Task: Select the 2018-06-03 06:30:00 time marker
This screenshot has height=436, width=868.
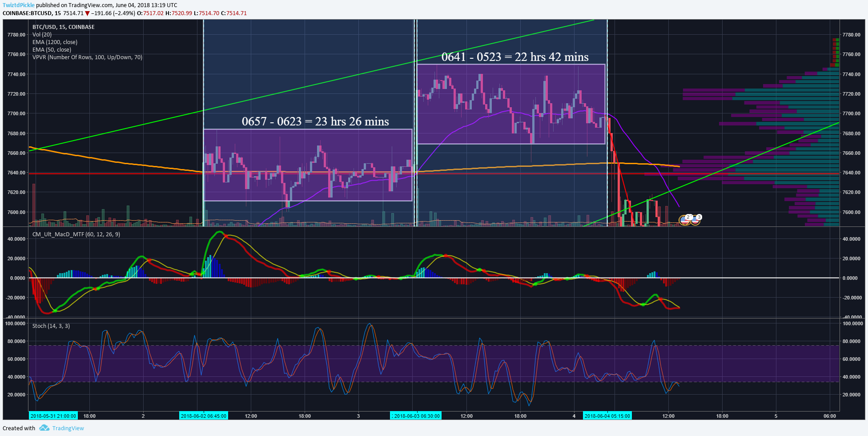Action: (416, 416)
